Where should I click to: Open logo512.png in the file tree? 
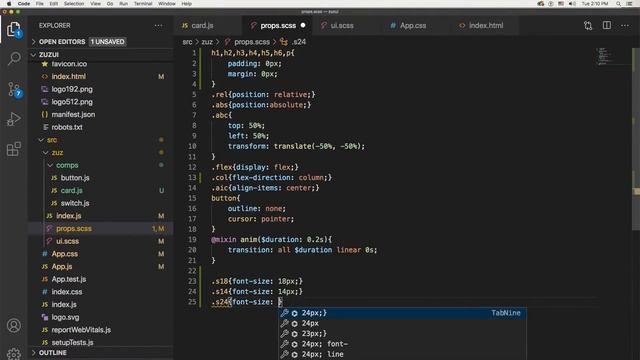72,102
